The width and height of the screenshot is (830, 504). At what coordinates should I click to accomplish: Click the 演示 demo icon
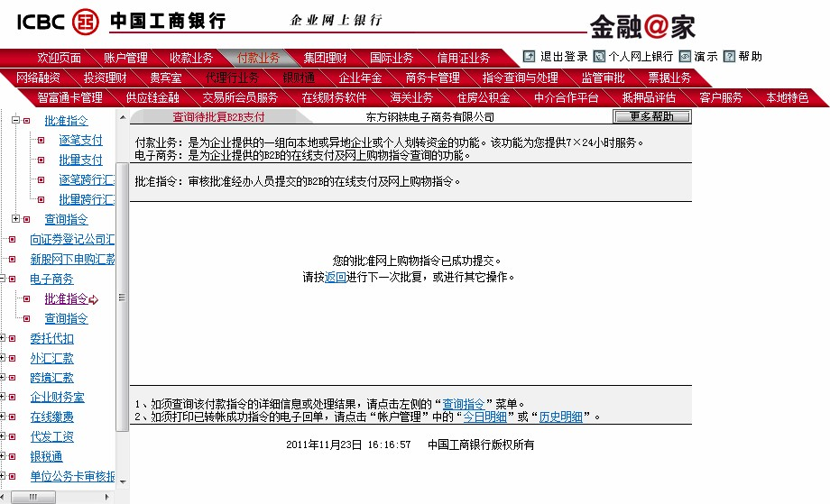685,56
